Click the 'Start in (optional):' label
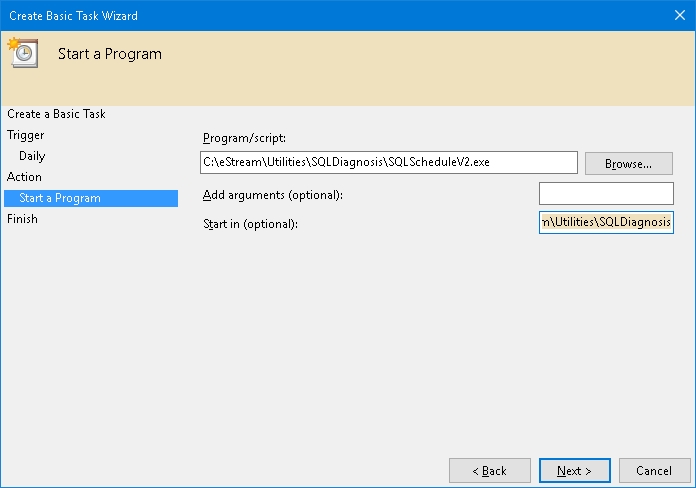The width and height of the screenshot is (696, 488). pos(251,223)
